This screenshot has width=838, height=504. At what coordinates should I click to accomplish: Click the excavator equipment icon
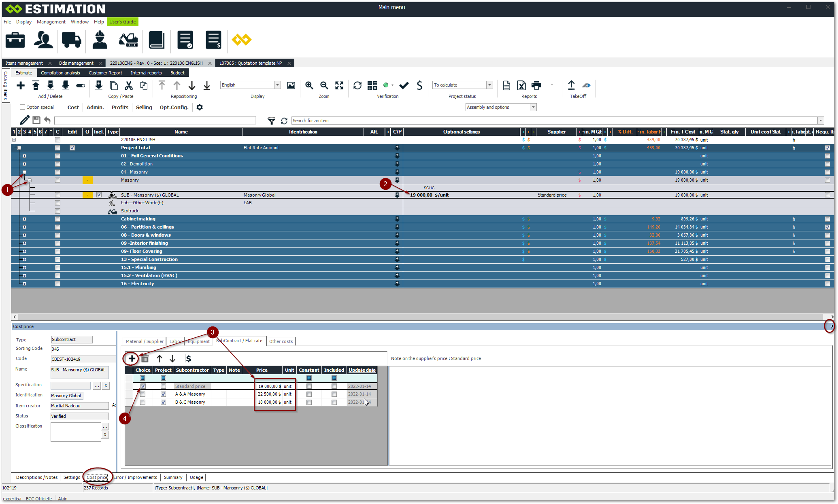point(128,40)
